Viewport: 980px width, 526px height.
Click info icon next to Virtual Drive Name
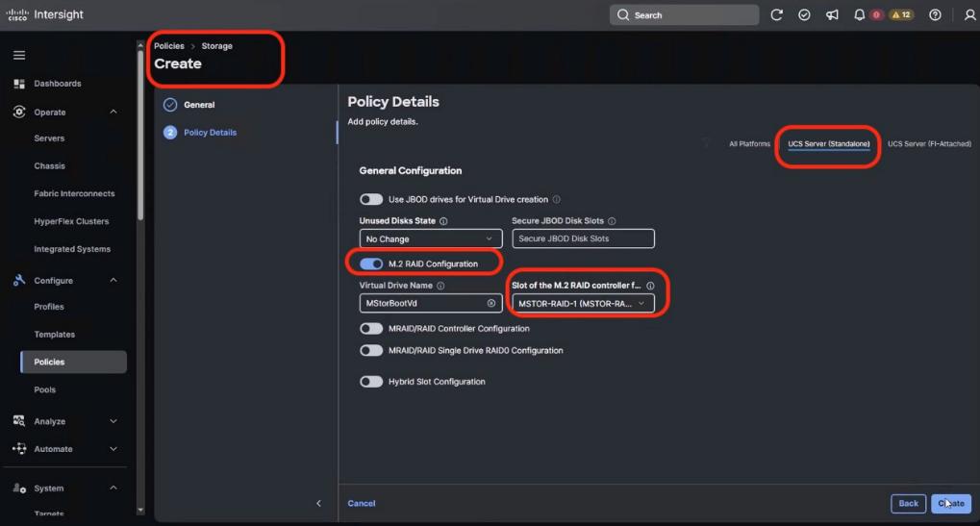click(x=440, y=286)
